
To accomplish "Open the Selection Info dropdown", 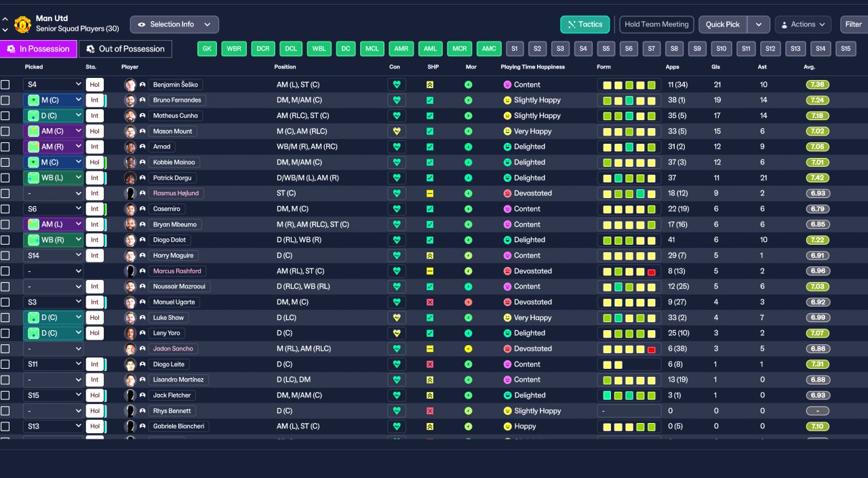I will [174, 24].
